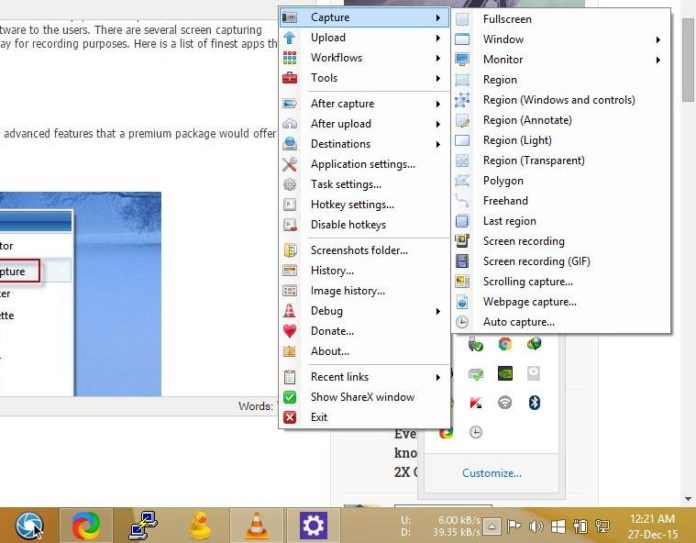The image size is (696, 543).
Task: Click the page vertical scrollbar thumb
Action: click(688, 60)
